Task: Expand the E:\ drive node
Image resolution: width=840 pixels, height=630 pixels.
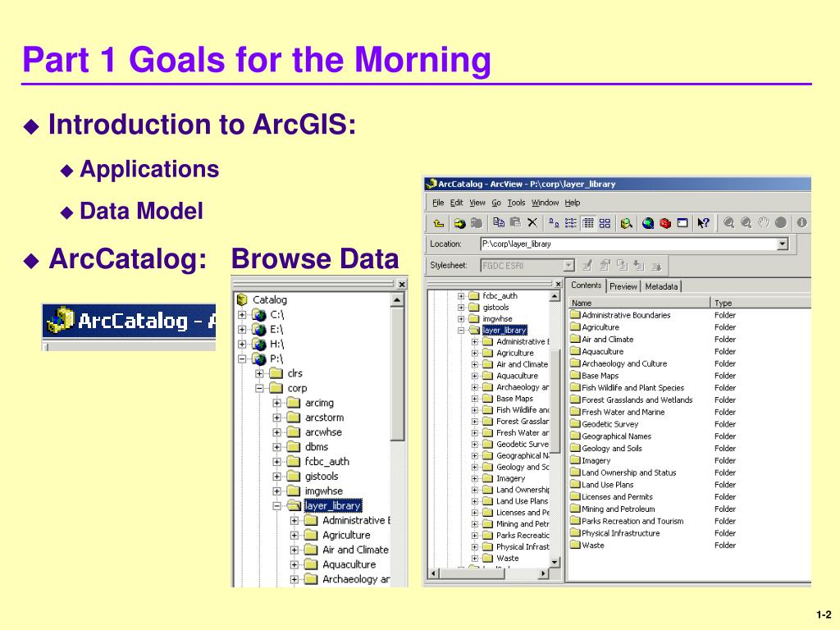Action: click(x=242, y=330)
